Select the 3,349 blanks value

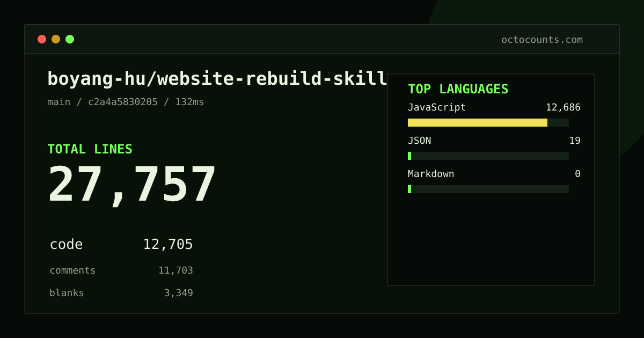[x=178, y=293]
